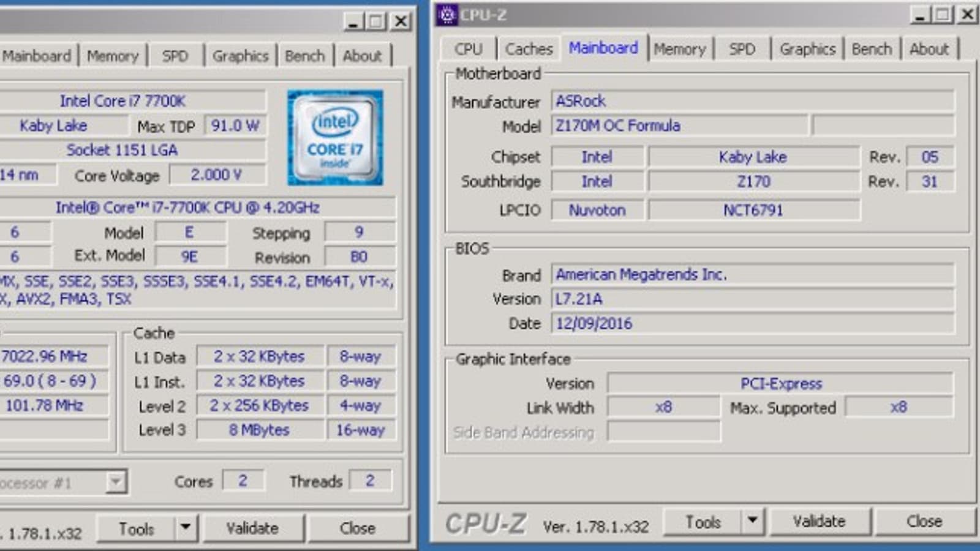Switch to the Caches tab
The height and width of the screenshot is (551, 980).
(x=529, y=49)
